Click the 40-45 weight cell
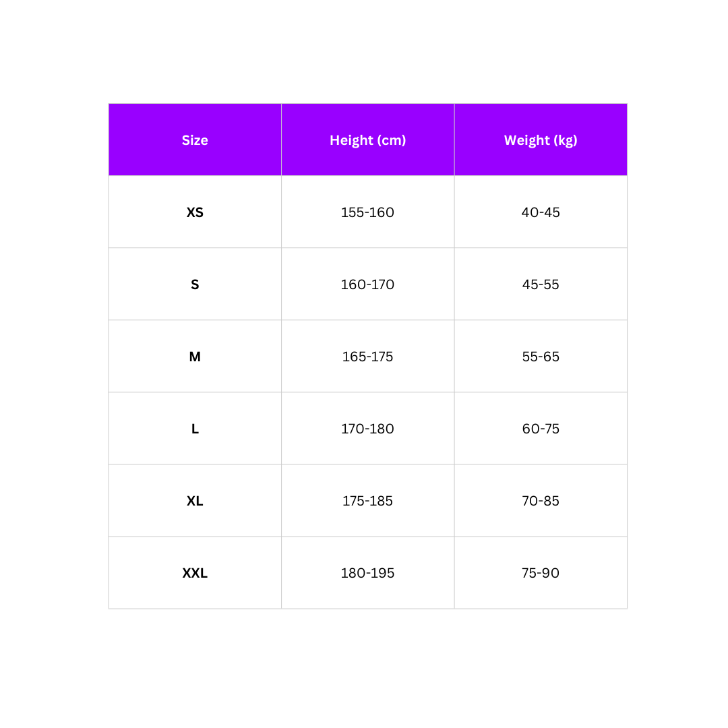The height and width of the screenshot is (728, 728). pos(541,212)
